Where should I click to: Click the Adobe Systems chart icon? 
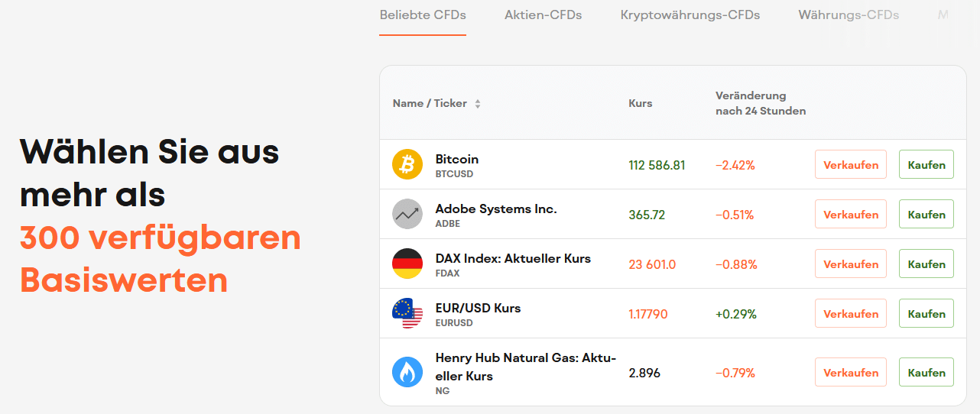point(407,214)
